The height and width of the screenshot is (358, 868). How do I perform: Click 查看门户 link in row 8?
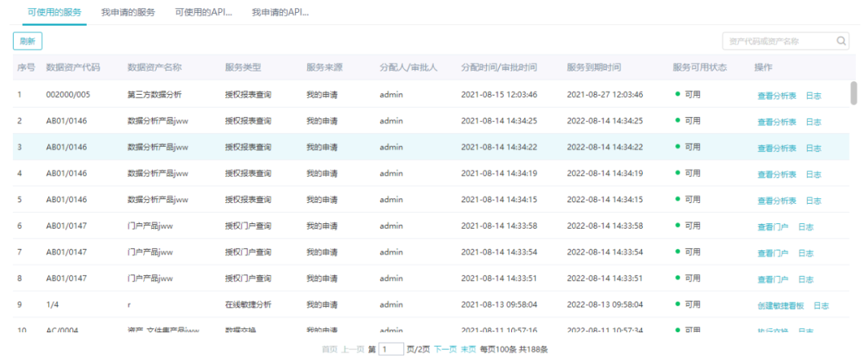(x=772, y=279)
